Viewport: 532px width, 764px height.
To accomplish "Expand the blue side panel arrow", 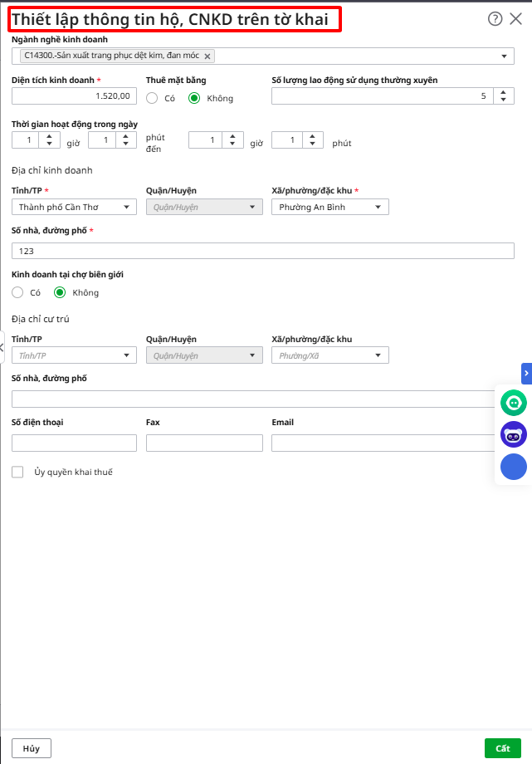I will 526,374.
